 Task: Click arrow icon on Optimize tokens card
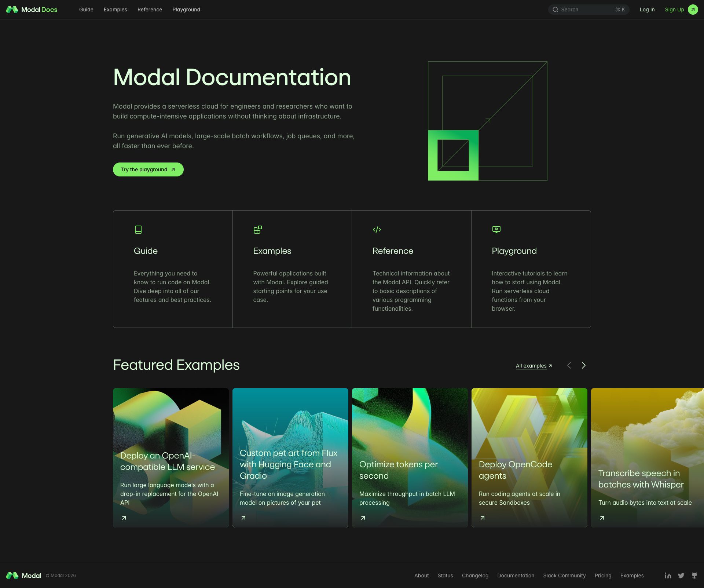pyautogui.click(x=363, y=518)
